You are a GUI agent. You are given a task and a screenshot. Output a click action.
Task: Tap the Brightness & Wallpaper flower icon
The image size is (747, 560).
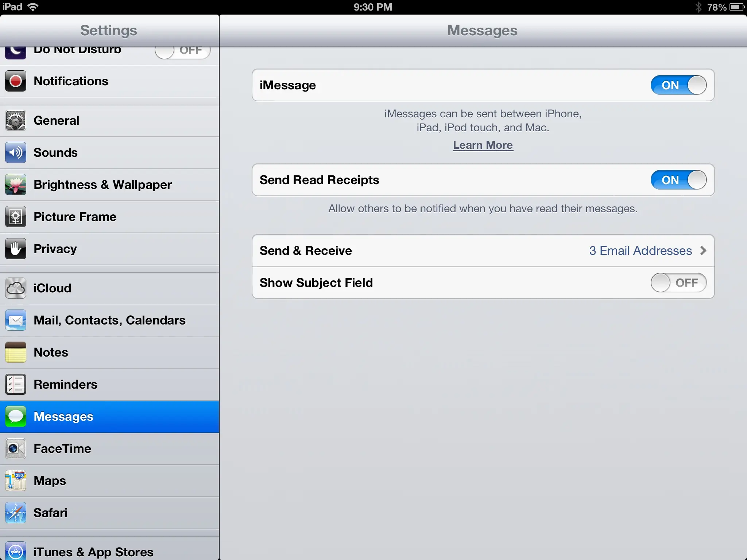point(16,184)
